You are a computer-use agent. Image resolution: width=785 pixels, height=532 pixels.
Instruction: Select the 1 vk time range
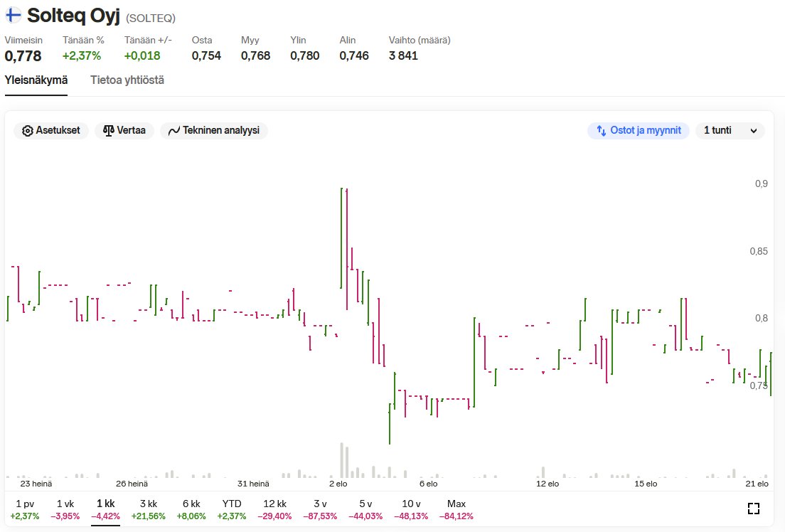click(x=65, y=509)
